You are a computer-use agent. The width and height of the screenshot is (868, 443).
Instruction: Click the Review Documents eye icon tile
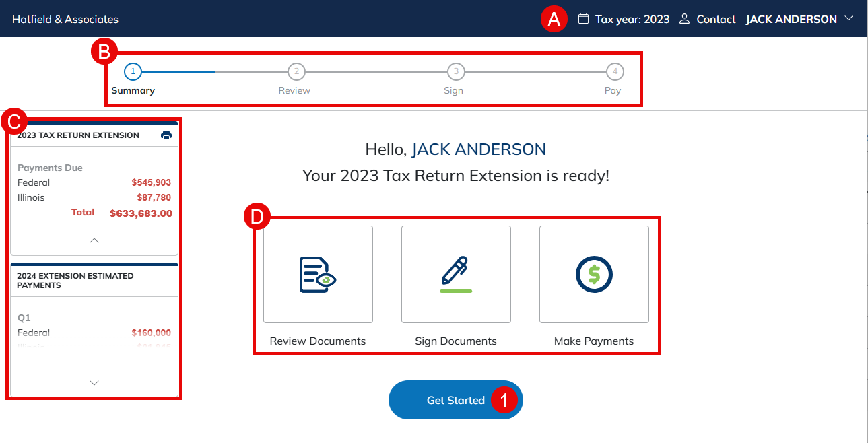(x=318, y=275)
